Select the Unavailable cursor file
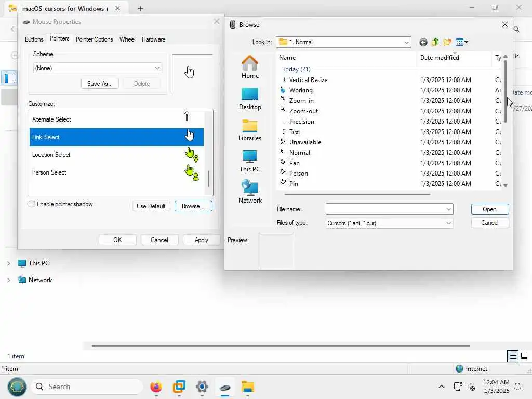This screenshot has width=532, height=399. [x=305, y=142]
